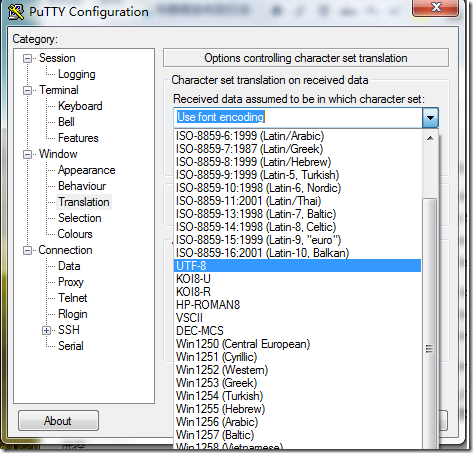Select the Terminal category
473x453 pixels.
[59, 90]
